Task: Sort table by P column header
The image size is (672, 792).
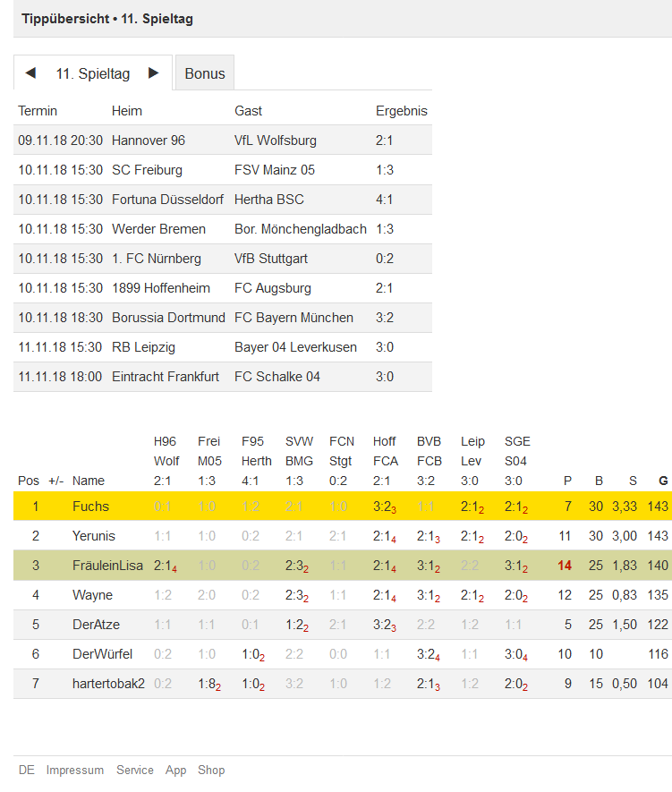Action: (567, 481)
